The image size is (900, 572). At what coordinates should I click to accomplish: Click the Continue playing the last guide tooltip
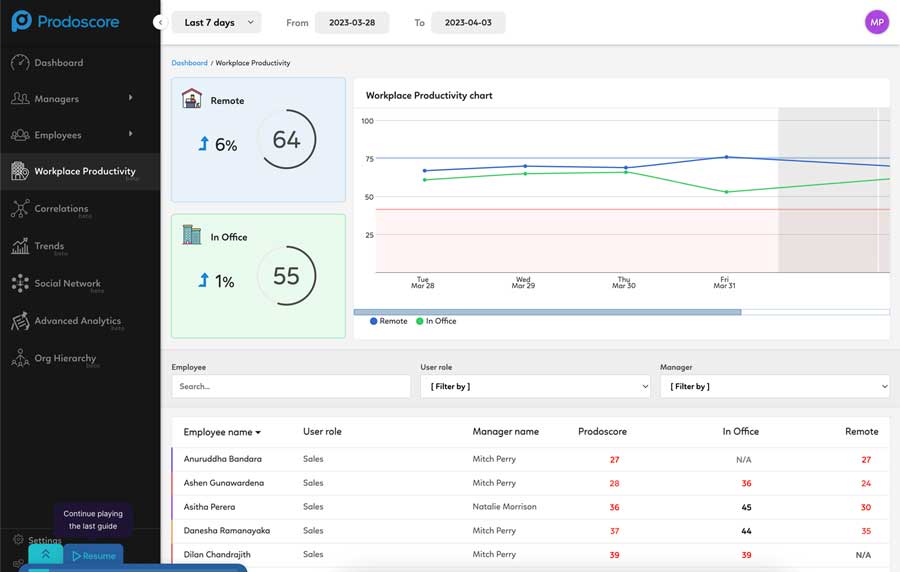coord(93,520)
